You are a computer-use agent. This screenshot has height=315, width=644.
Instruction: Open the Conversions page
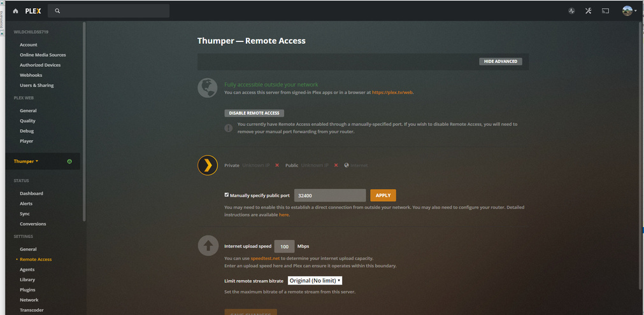(x=33, y=224)
